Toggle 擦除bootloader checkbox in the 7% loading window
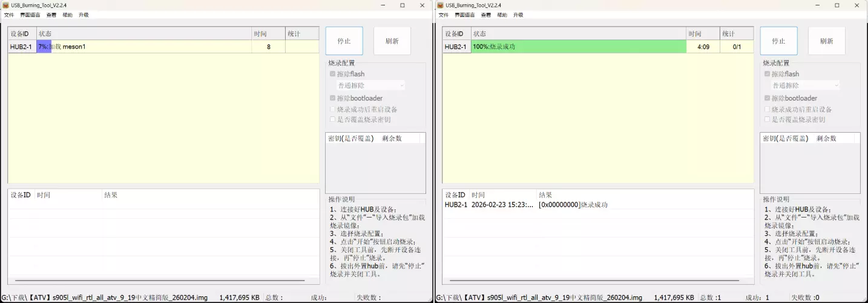Viewport: 868px width, 303px height. 332,98
